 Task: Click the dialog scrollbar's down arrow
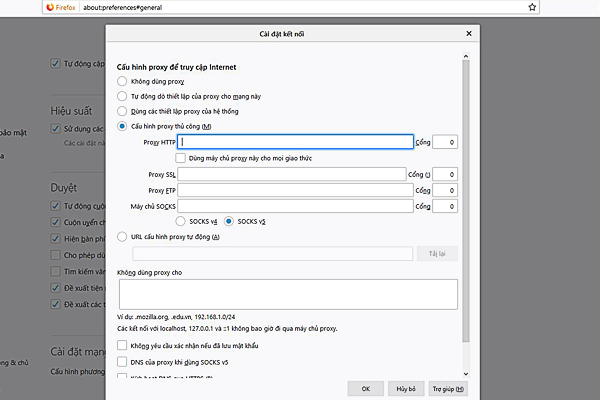[464, 371]
